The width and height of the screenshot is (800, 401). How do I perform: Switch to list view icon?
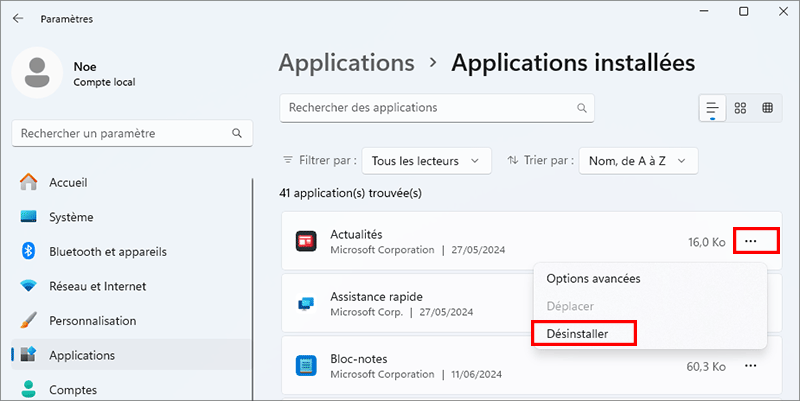[712, 108]
